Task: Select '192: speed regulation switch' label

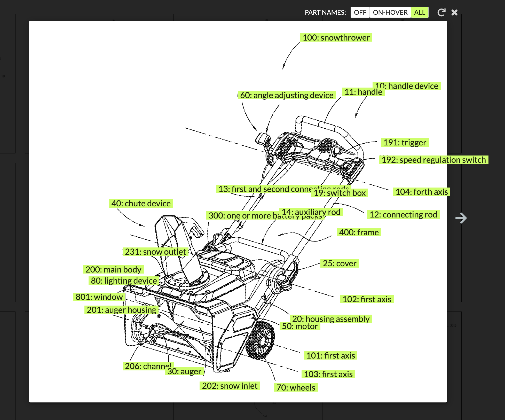Action: click(x=433, y=160)
